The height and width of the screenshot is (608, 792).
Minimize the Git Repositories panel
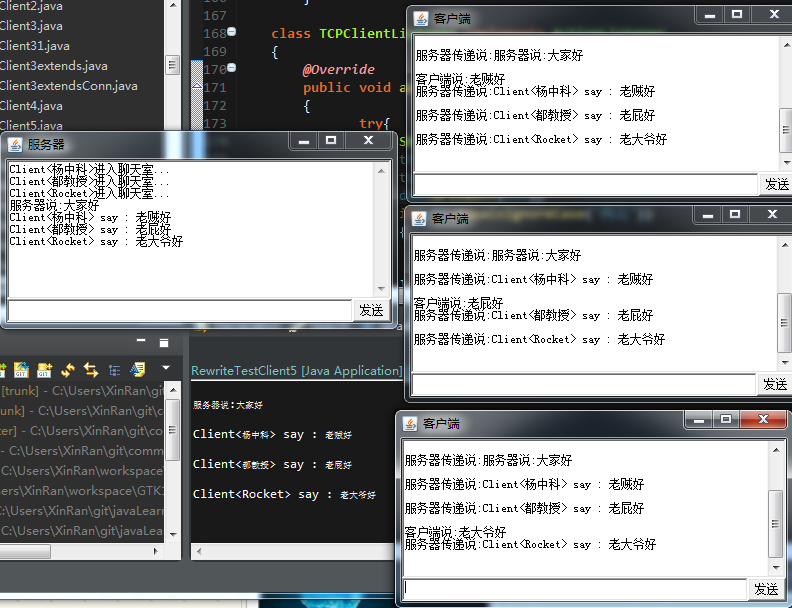[140, 342]
